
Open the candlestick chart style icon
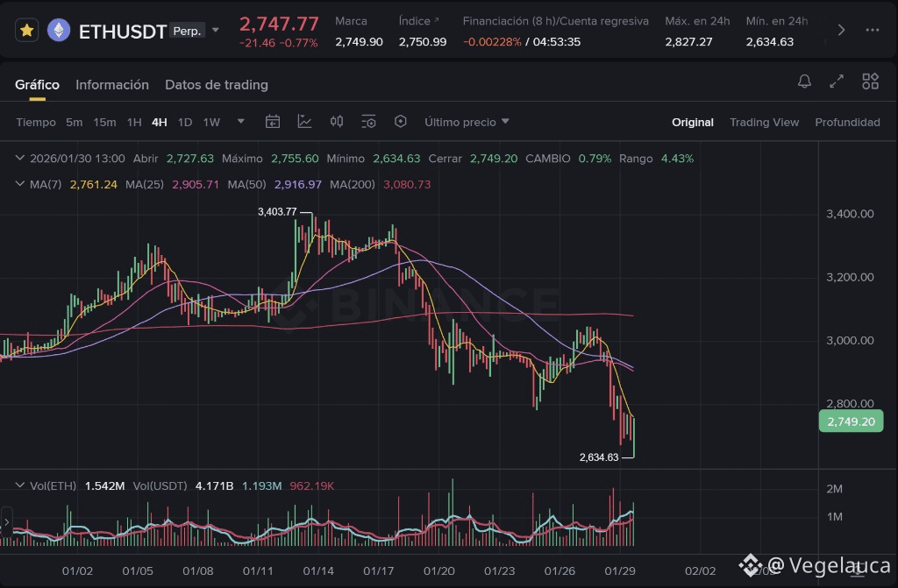[x=337, y=122]
